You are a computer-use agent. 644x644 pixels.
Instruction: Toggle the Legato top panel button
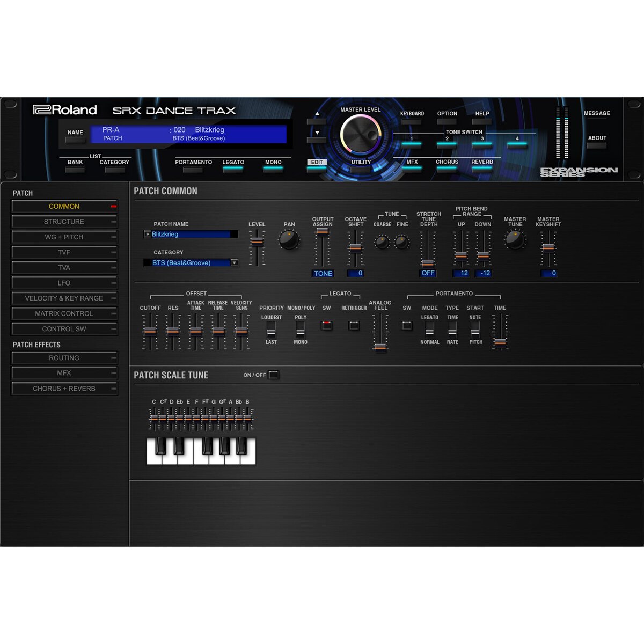point(233,169)
